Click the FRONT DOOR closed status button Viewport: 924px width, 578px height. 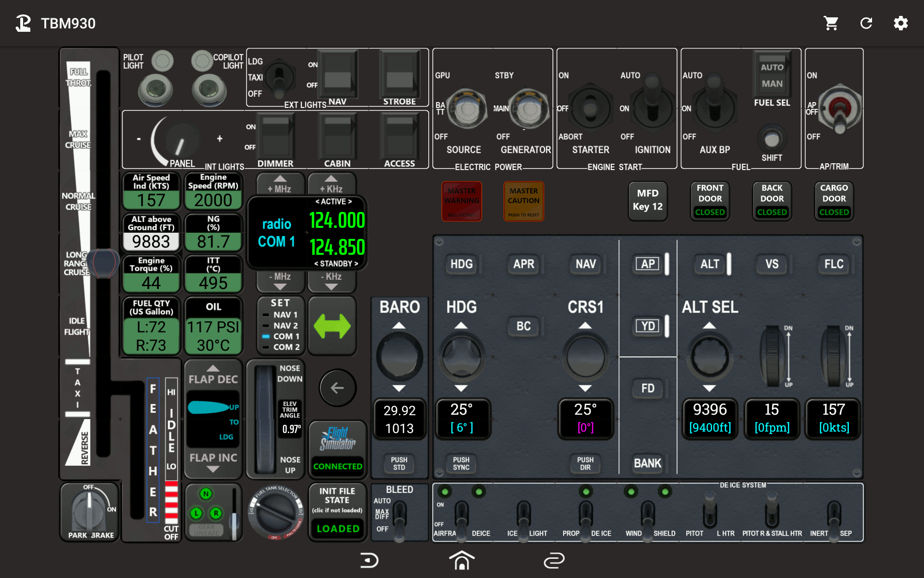click(710, 201)
